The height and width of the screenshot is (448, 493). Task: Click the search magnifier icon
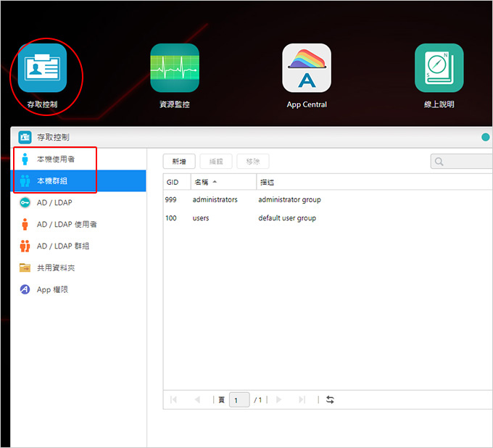439,162
